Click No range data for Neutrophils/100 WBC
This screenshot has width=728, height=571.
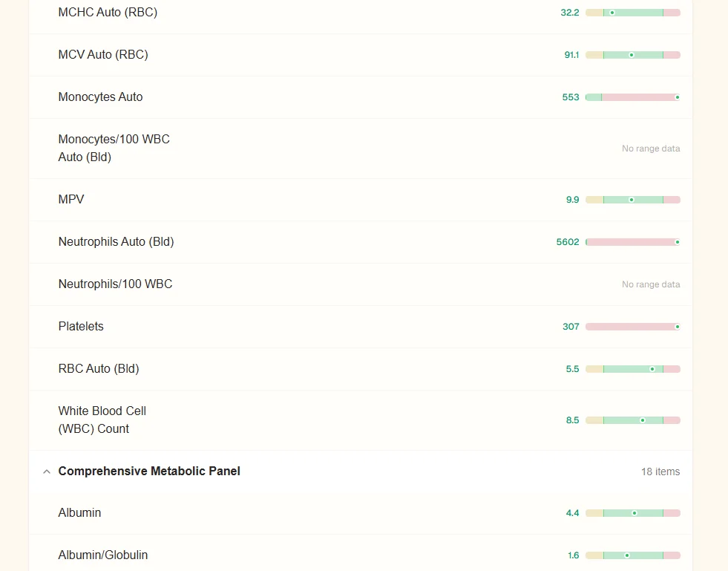coord(651,284)
